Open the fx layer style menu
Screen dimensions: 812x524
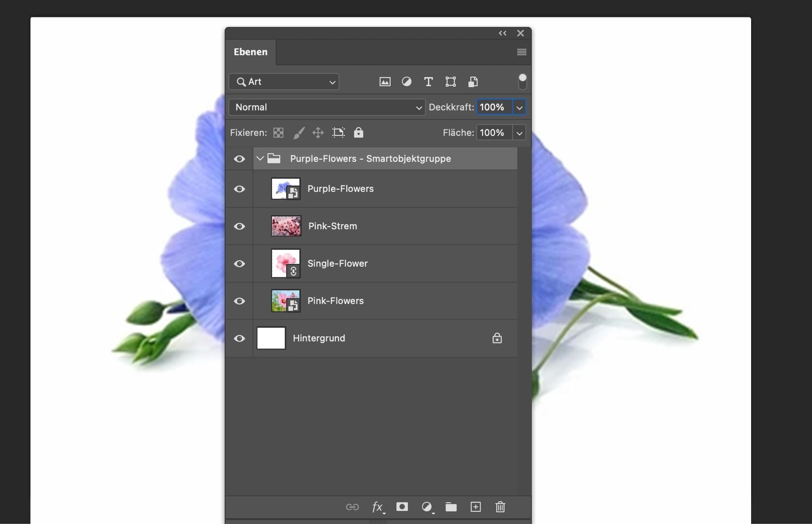(x=378, y=507)
